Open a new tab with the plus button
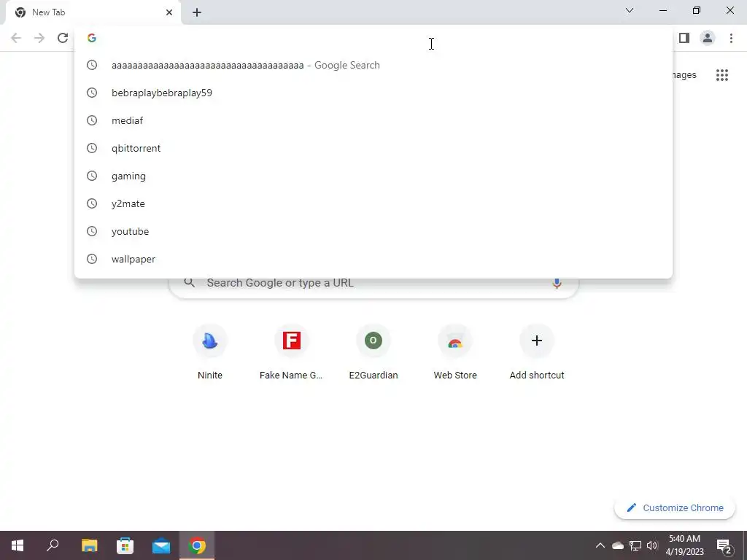 (x=197, y=12)
